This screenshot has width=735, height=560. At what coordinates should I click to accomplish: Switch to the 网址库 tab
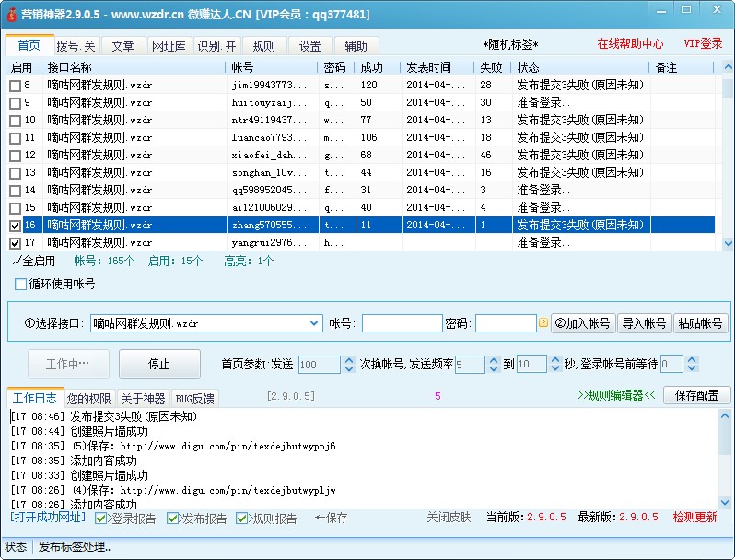(168, 46)
